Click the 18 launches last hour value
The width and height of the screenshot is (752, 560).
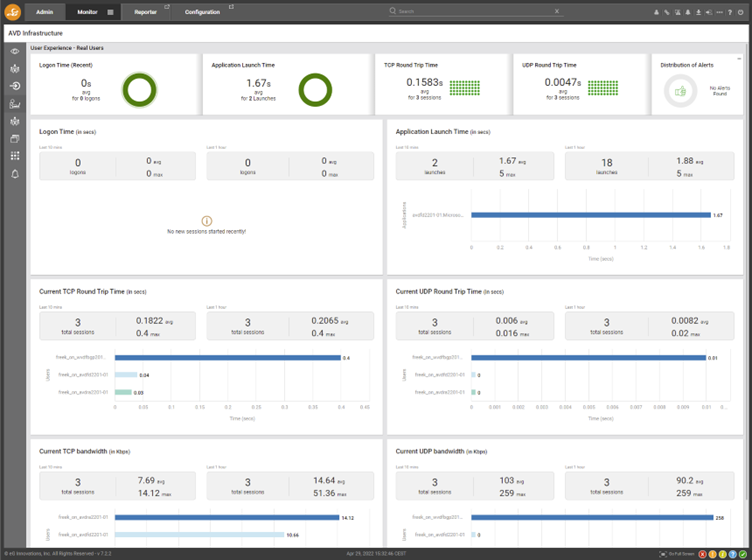[x=607, y=163]
